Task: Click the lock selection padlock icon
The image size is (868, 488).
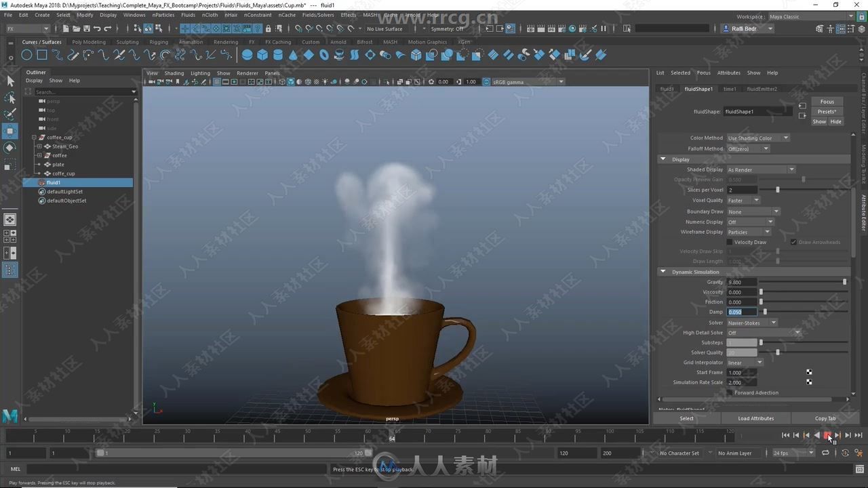Action: (x=269, y=28)
